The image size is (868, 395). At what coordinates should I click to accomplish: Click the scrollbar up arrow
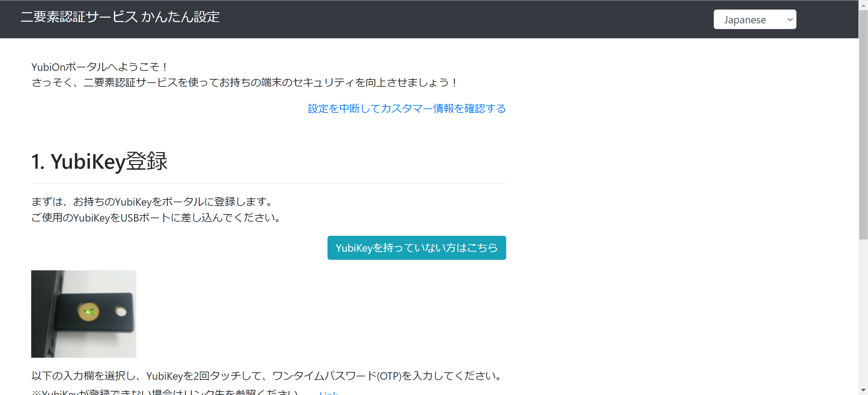(863, 5)
